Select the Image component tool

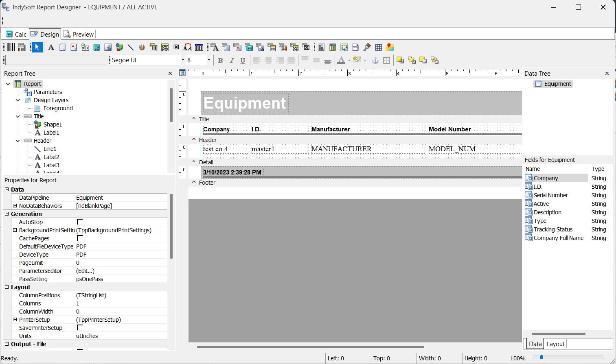click(108, 48)
